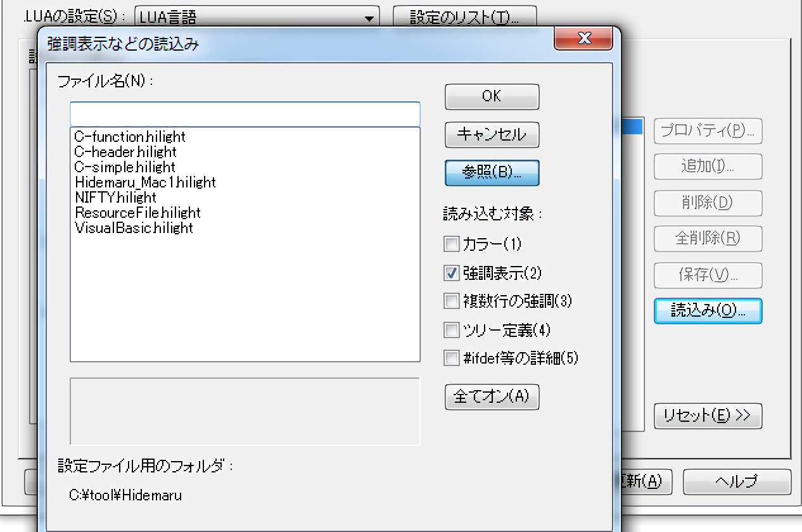Image resolution: width=802 pixels, height=532 pixels.
Task: Open file browser with 参照(B)...
Action: pos(492,173)
